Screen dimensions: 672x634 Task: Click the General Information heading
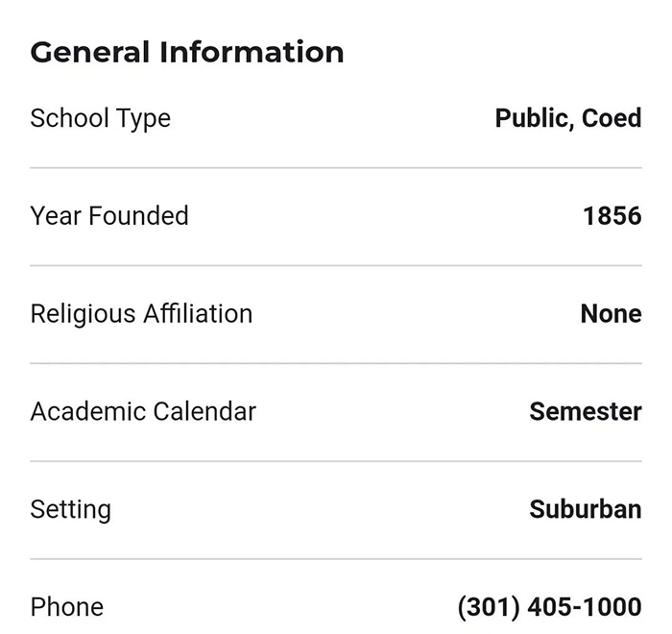pyautogui.click(x=187, y=52)
